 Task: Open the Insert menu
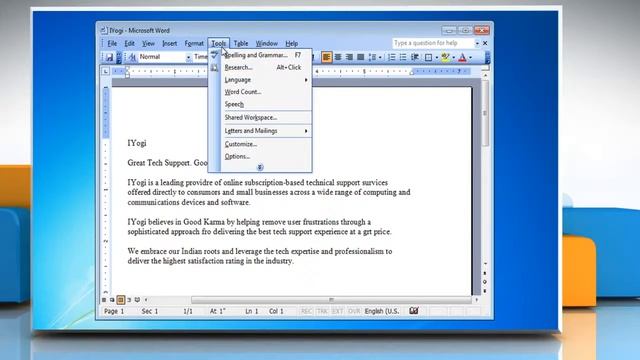pyautogui.click(x=169, y=43)
